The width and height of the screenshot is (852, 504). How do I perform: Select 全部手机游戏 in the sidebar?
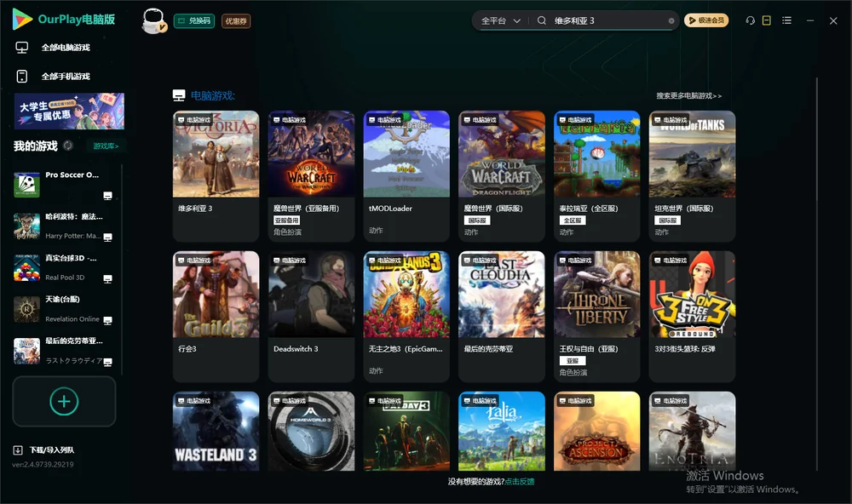coord(66,77)
